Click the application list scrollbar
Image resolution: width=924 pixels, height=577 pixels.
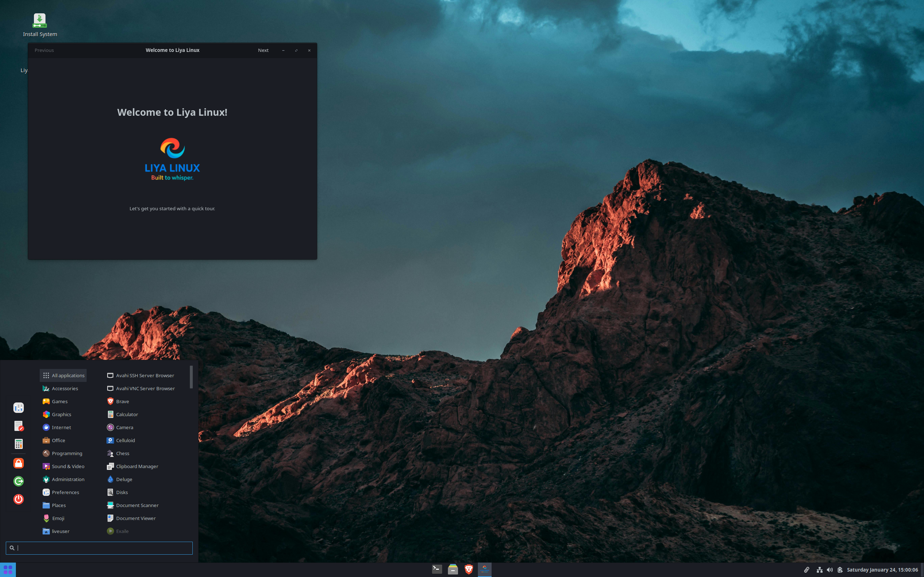[191, 377]
